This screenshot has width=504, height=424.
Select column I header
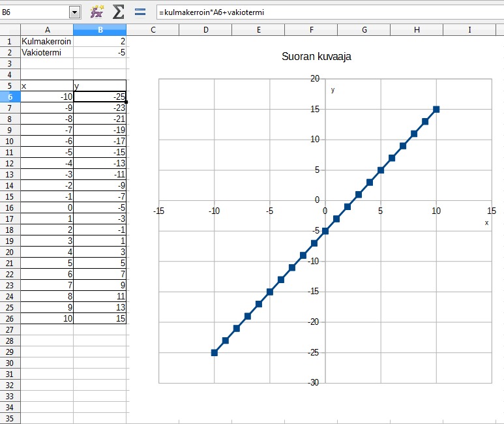click(469, 30)
